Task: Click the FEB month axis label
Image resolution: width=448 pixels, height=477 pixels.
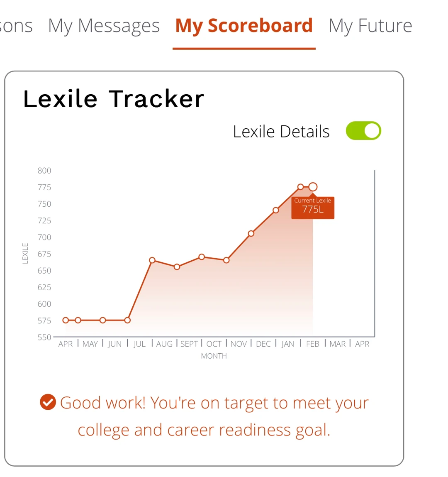Action: point(313,344)
